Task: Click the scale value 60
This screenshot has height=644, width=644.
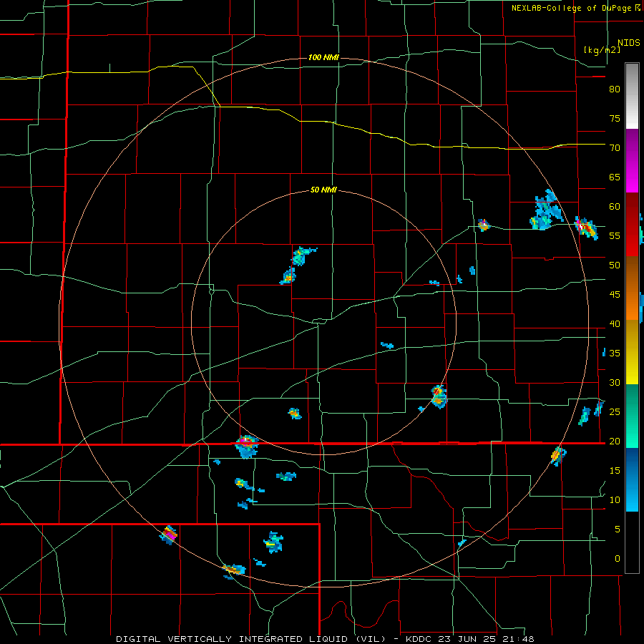Action: pos(615,207)
